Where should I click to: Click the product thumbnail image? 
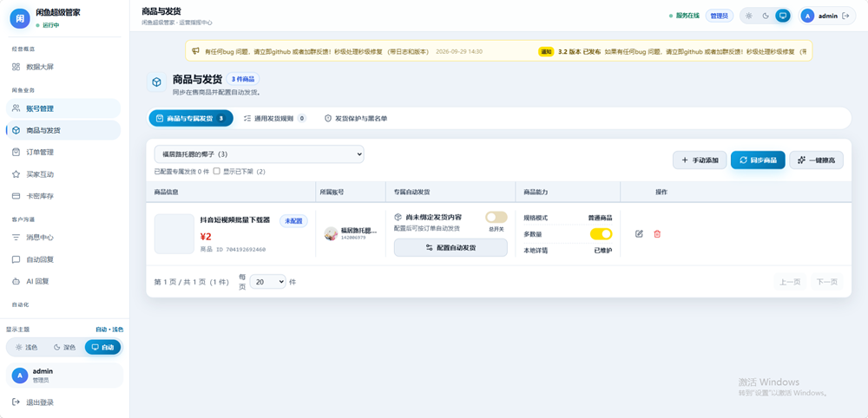click(x=174, y=234)
